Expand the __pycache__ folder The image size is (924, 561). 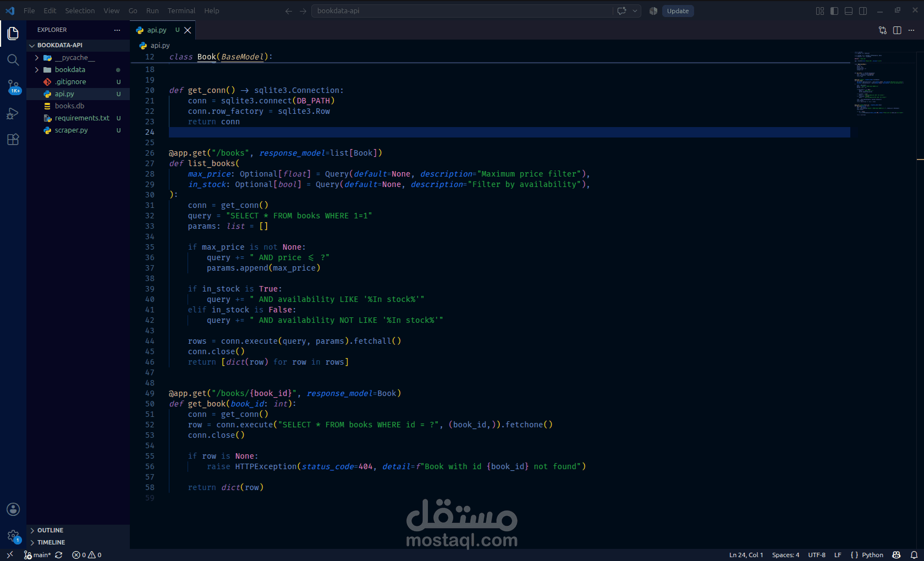click(x=78, y=57)
